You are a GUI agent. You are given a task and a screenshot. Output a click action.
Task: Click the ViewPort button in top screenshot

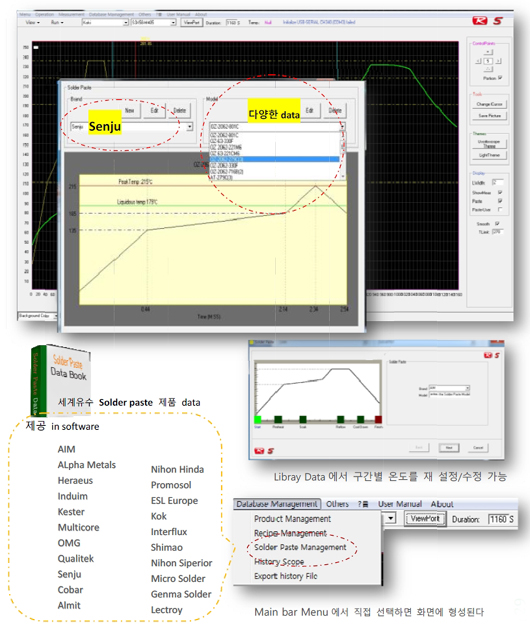191,22
